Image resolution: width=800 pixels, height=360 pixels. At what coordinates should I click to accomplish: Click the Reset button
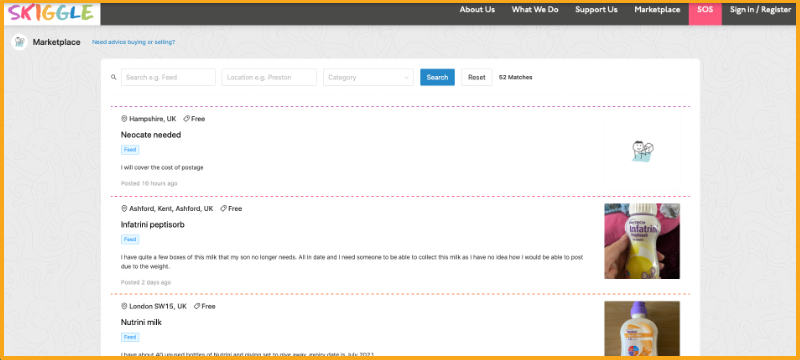[x=477, y=78]
